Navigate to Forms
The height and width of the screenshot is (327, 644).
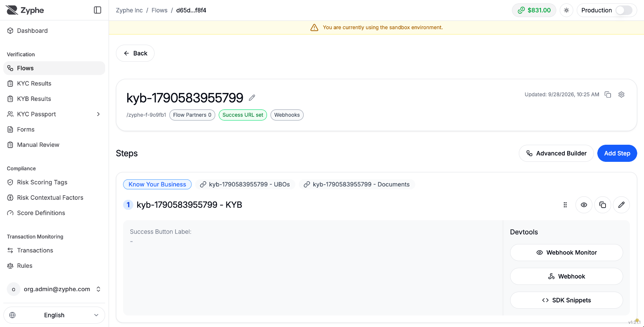point(54,130)
